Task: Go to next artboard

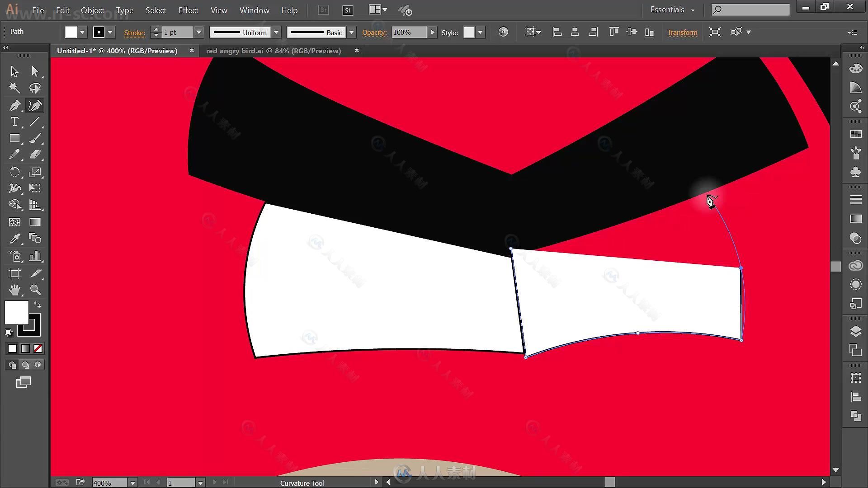Action: [x=215, y=483]
